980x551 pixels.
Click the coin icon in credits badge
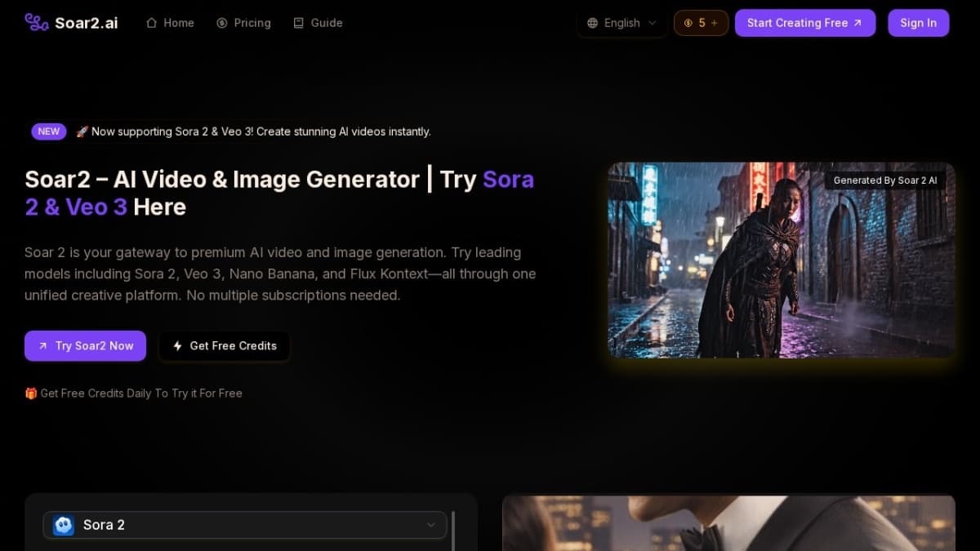[688, 23]
